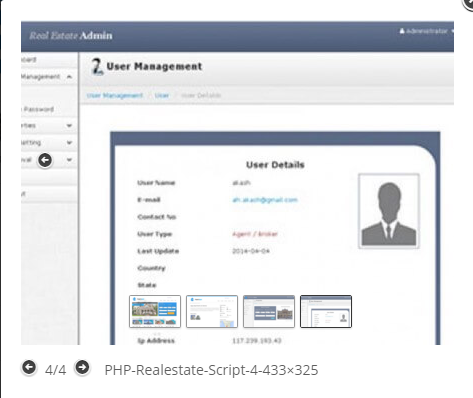Screen dimensions: 473x398
Task: Click the User Details heading
Action: tap(275, 165)
